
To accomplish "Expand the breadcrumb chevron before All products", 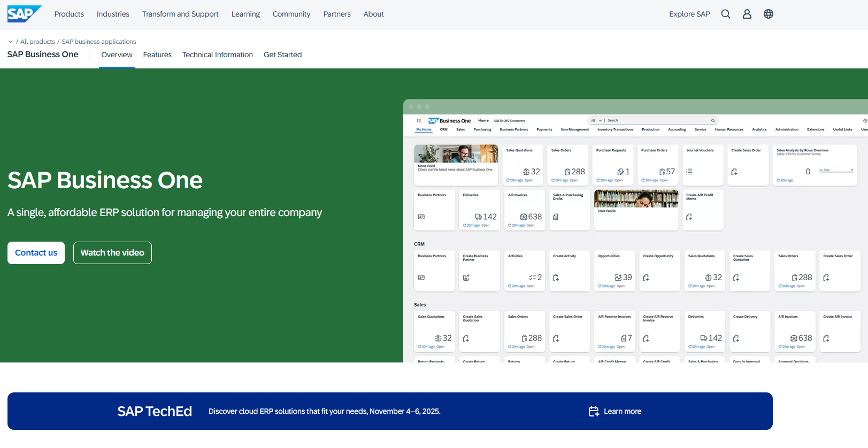I will [x=11, y=42].
